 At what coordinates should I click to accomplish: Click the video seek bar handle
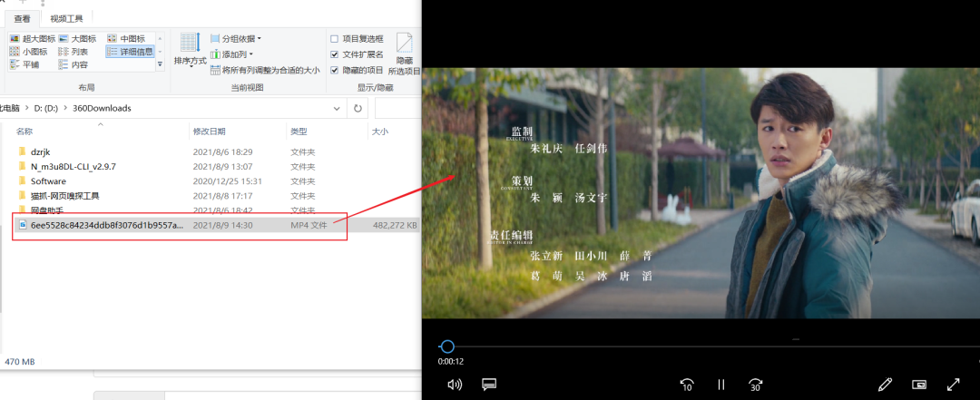[x=446, y=346]
